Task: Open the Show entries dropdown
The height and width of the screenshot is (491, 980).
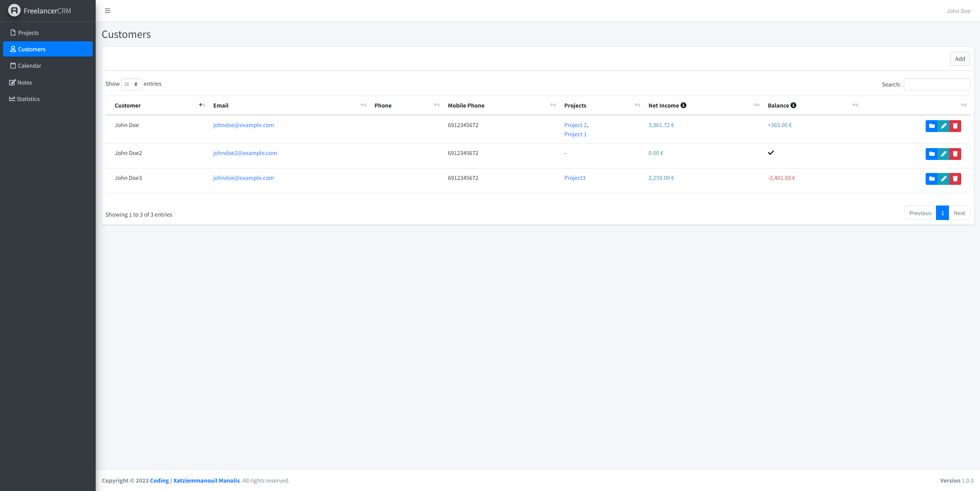Action: coord(131,84)
